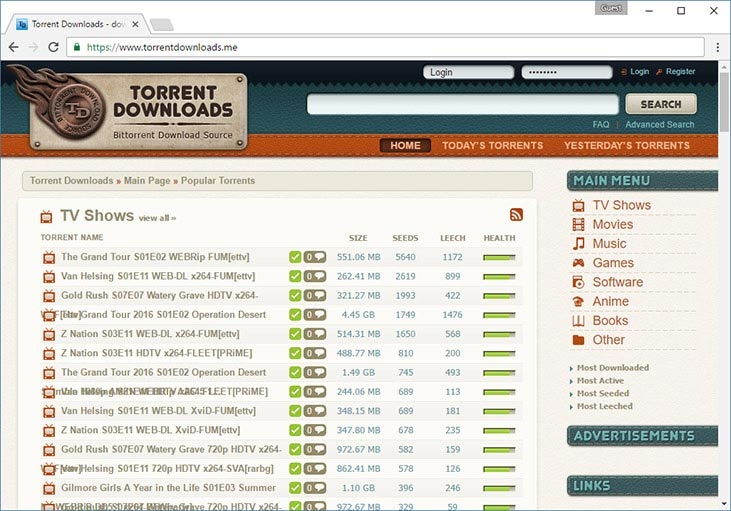
Task: Click the book icon beside Books
Action: [579, 321]
